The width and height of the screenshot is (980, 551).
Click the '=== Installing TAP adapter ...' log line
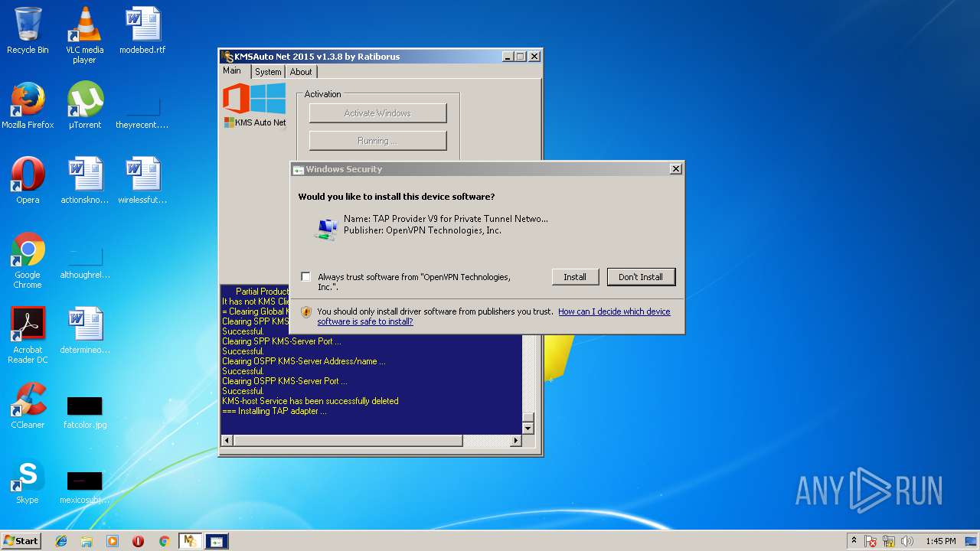274,411
